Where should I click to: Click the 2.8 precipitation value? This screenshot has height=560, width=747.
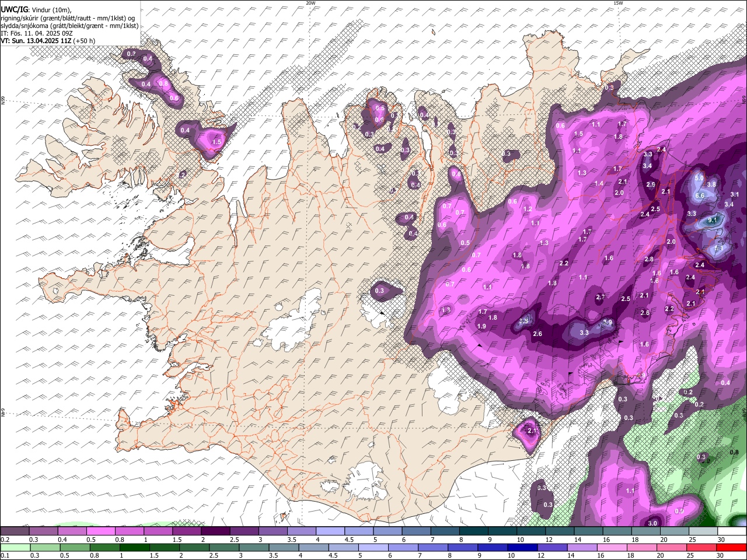(649, 260)
